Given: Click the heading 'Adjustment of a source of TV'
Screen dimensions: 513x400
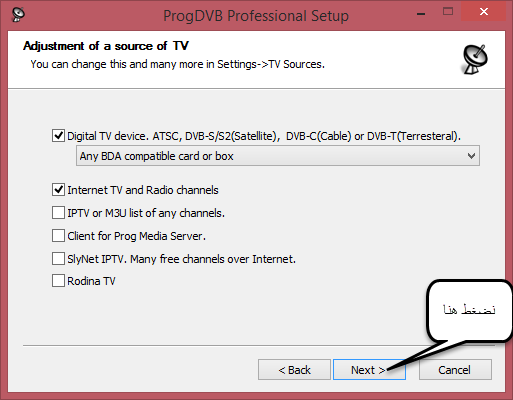Looking at the screenshot, I should tap(106, 46).
